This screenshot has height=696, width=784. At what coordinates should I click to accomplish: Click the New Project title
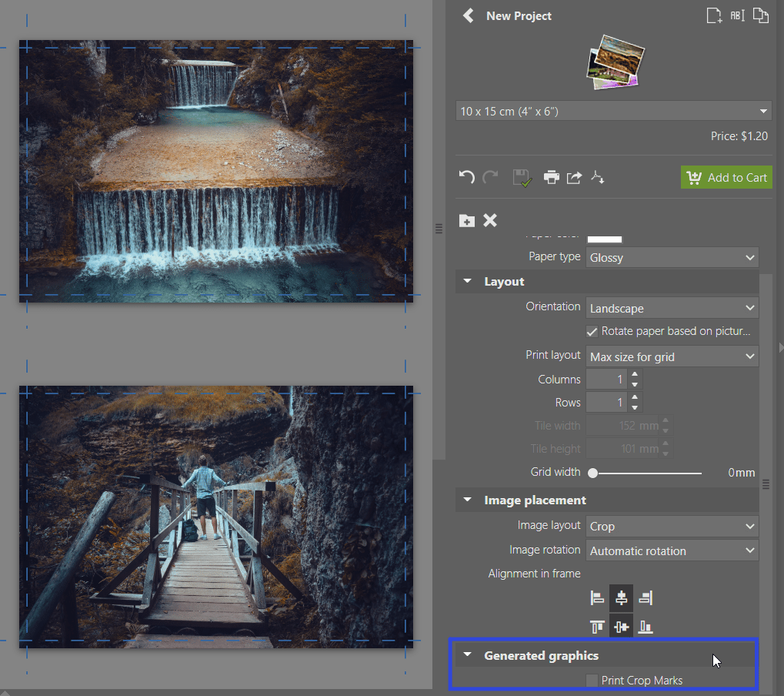pos(519,16)
